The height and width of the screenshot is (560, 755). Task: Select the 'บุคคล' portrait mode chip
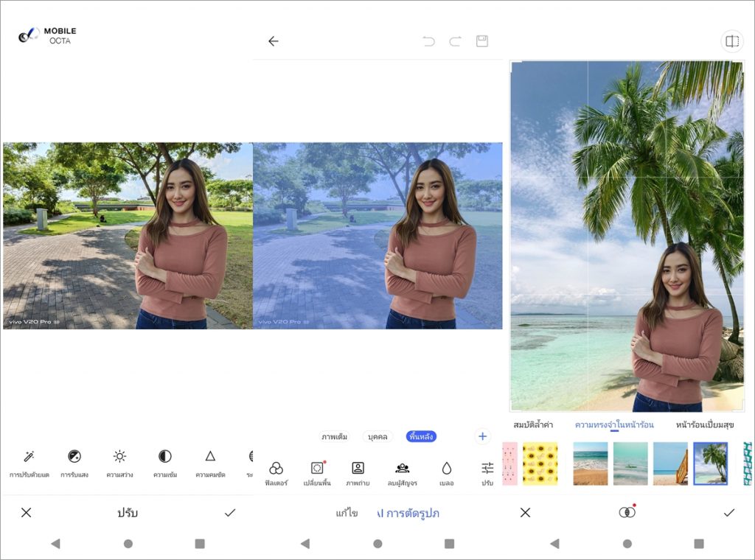pos(377,437)
